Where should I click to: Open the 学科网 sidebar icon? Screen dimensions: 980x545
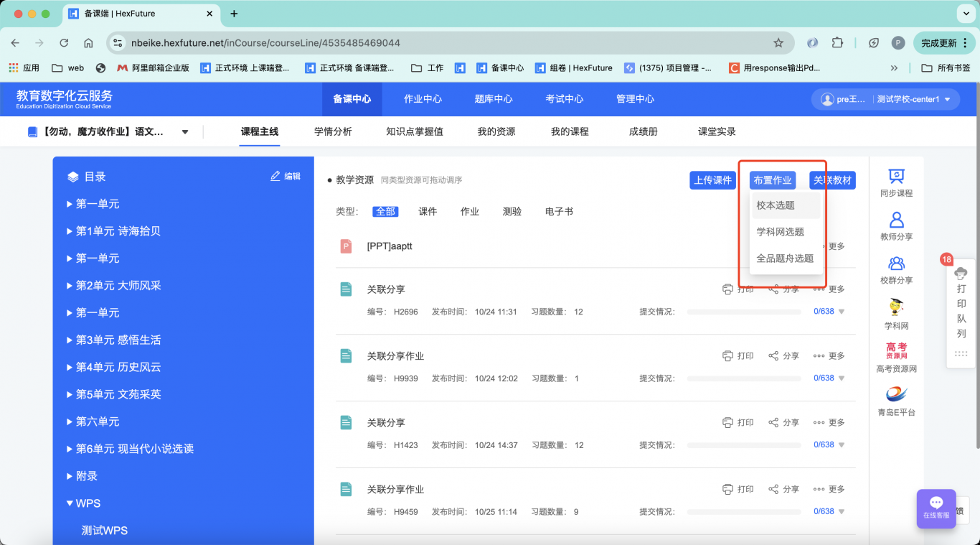pos(896,315)
